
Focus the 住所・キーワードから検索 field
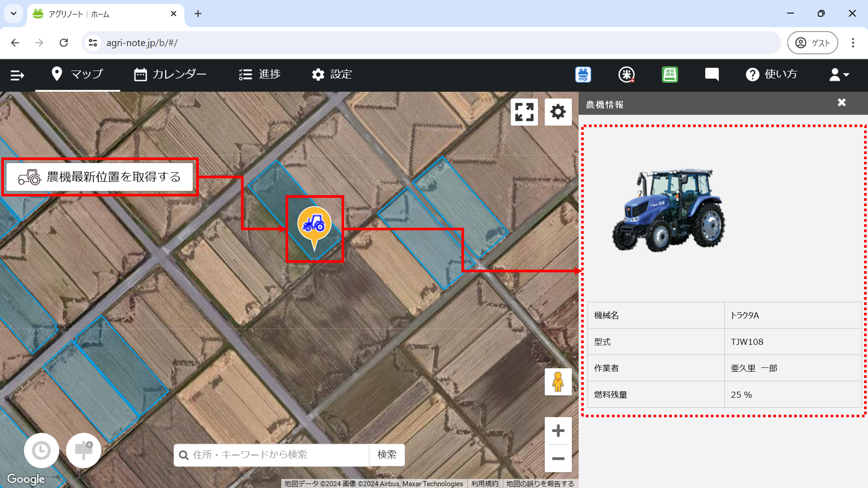(272, 455)
